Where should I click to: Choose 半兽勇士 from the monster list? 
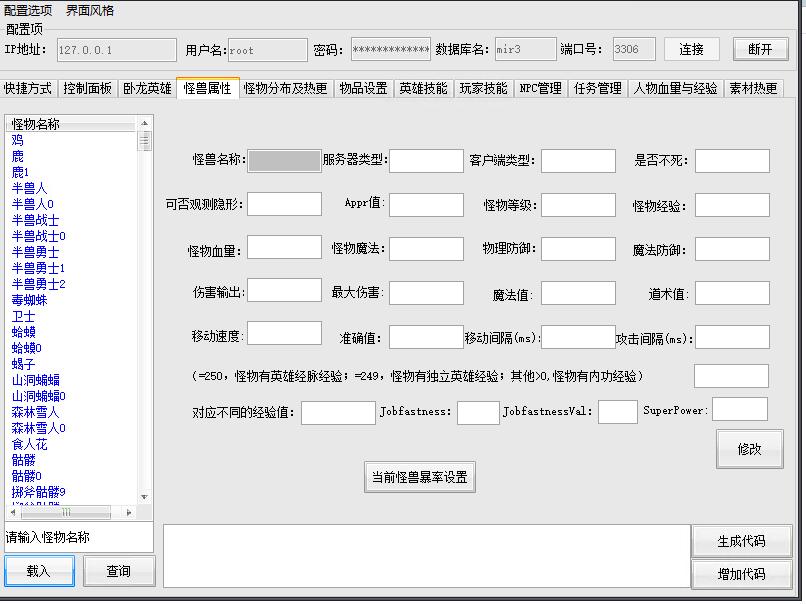[x=35, y=252]
